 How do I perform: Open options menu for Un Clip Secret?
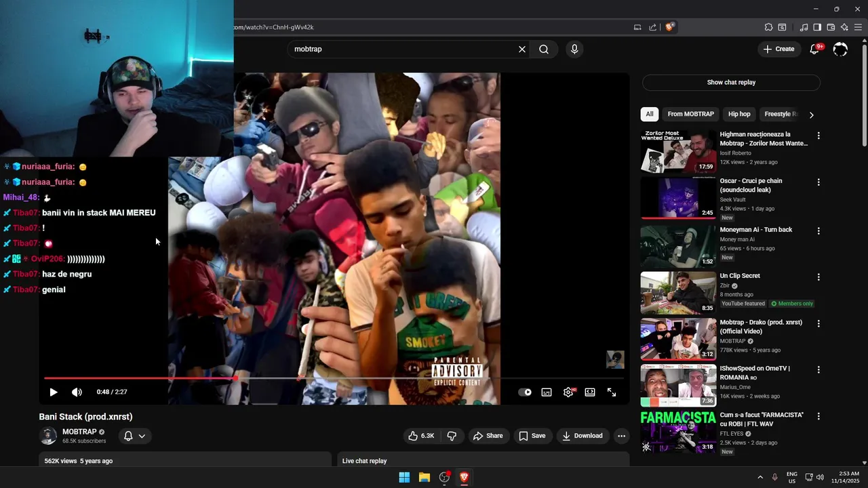pyautogui.click(x=818, y=277)
